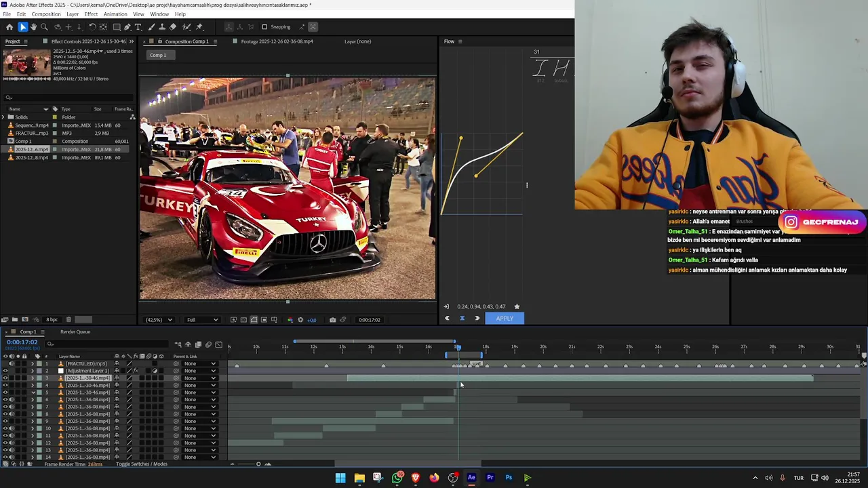Click the timeline zoom slider
Screen dimensions: 868x488
[258, 464]
